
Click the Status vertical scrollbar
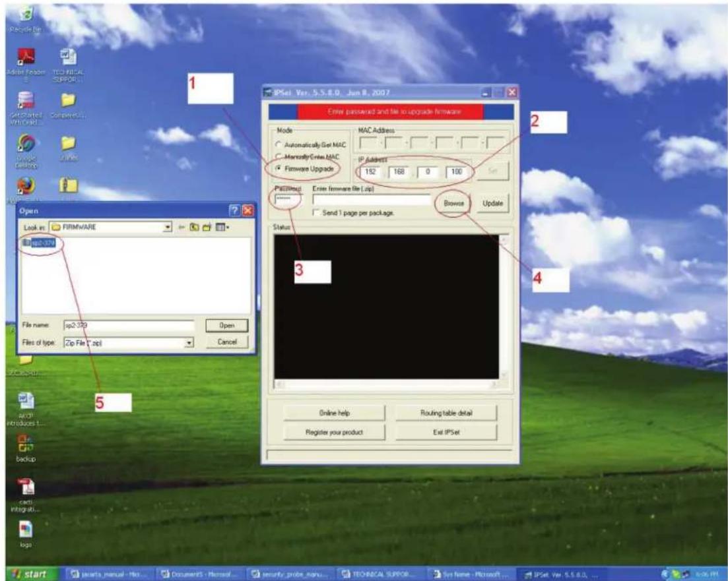(x=504, y=307)
